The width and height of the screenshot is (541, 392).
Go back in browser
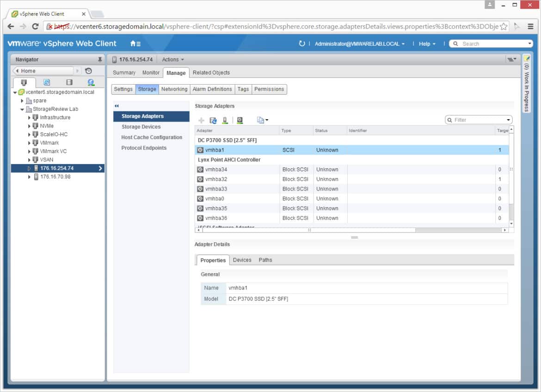(x=11, y=26)
